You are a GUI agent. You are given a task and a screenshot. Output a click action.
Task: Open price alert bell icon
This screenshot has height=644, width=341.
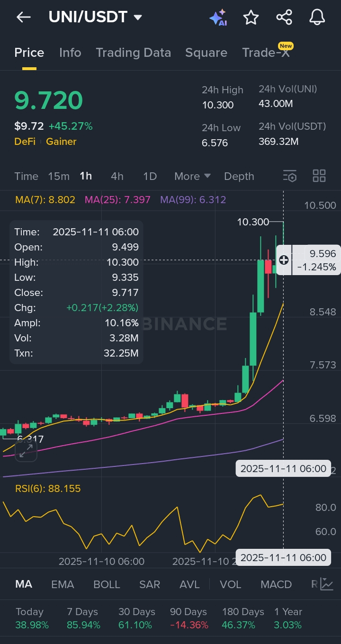[317, 18]
